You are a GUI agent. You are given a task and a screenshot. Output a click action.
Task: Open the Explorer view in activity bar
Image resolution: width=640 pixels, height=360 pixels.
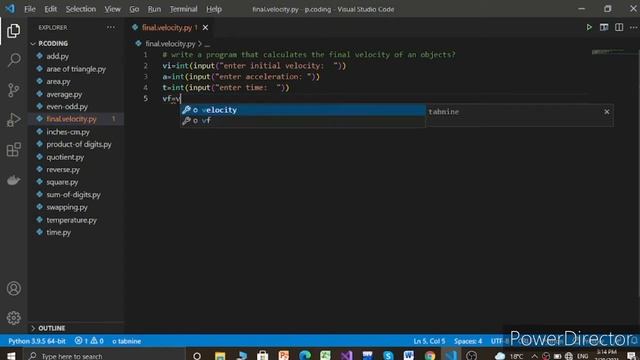pyautogui.click(x=13, y=31)
